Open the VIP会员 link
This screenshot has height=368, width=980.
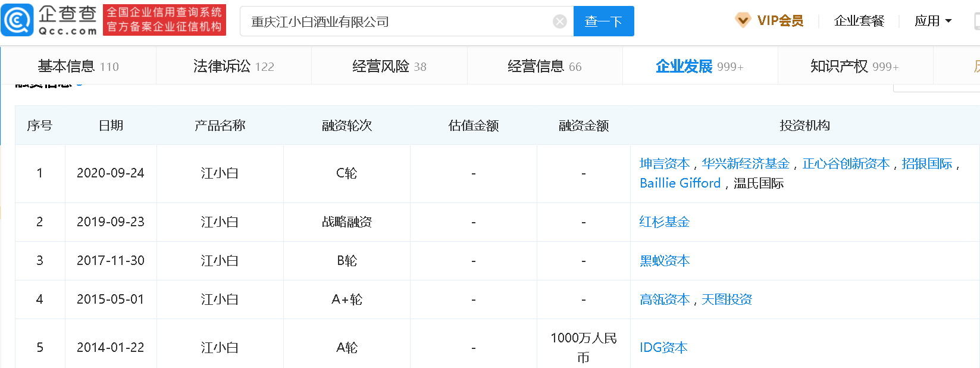[780, 21]
